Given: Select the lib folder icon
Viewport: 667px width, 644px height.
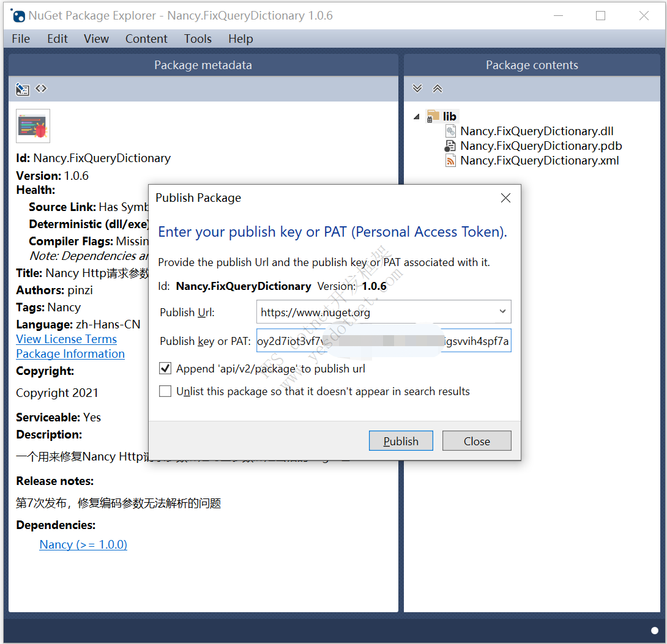Looking at the screenshot, I should (x=433, y=116).
